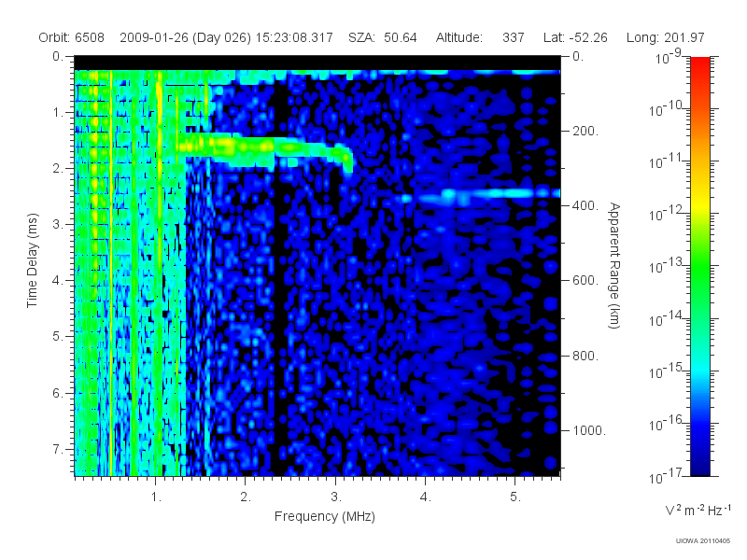The height and width of the screenshot is (560, 747).
Task: Click the 10^-16 colorbar label
Action: [667, 424]
